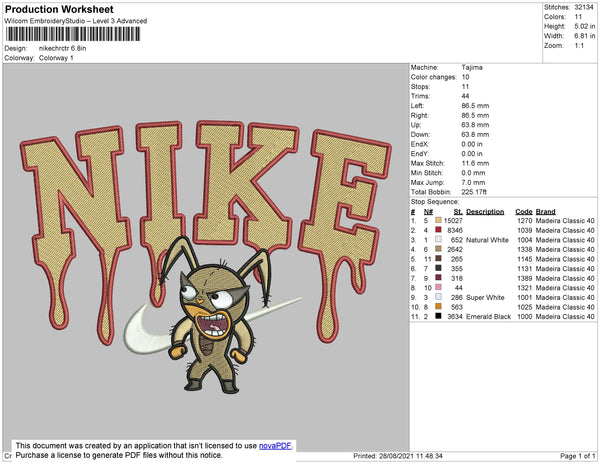Click the Brand column header
The image size is (600, 464).
point(545,212)
